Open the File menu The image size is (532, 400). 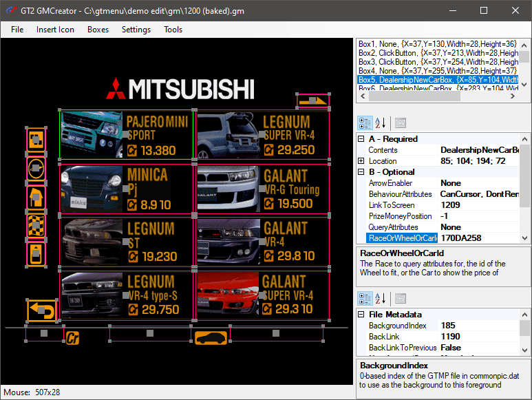pos(17,30)
